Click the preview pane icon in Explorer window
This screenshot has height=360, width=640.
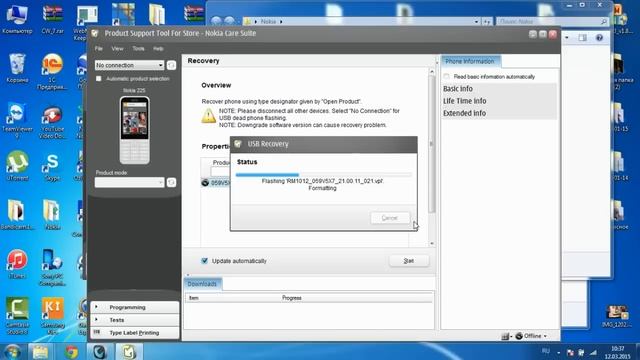point(582,38)
